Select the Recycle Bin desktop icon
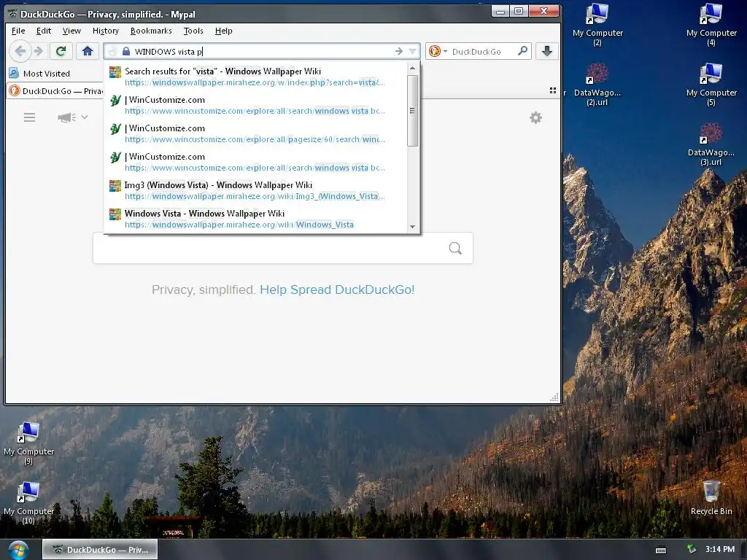This screenshot has height=560, width=747. pyautogui.click(x=711, y=497)
